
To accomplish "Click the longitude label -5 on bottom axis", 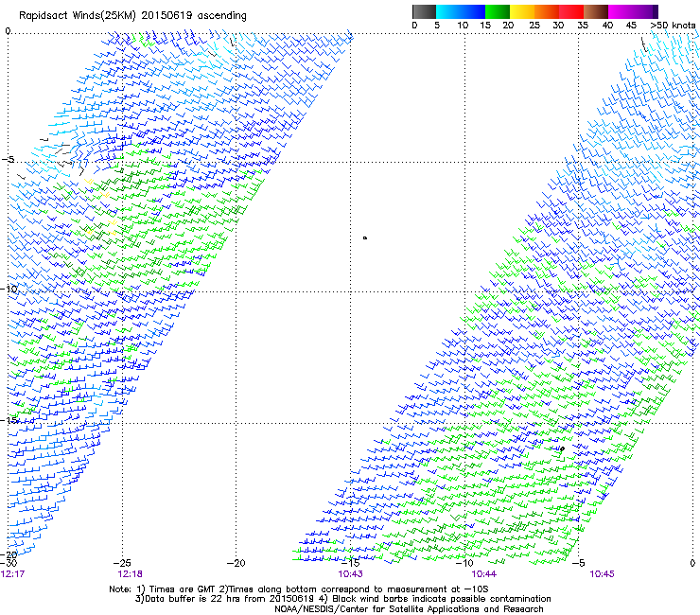I will [x=579, y=563].
